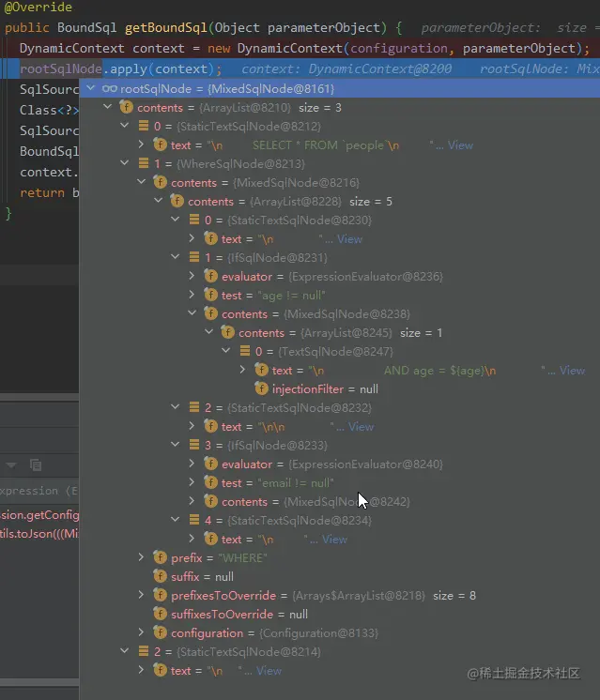Click list element icon of StaticTextSqlNode@8214
The width and height of the screenshot is (600, 700).
[x=144, y=651]
